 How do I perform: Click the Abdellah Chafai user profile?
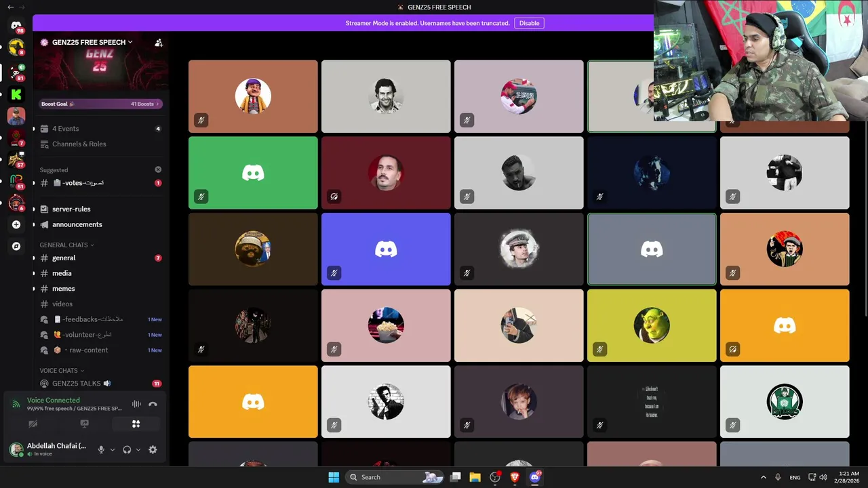(x=48, y=449)
